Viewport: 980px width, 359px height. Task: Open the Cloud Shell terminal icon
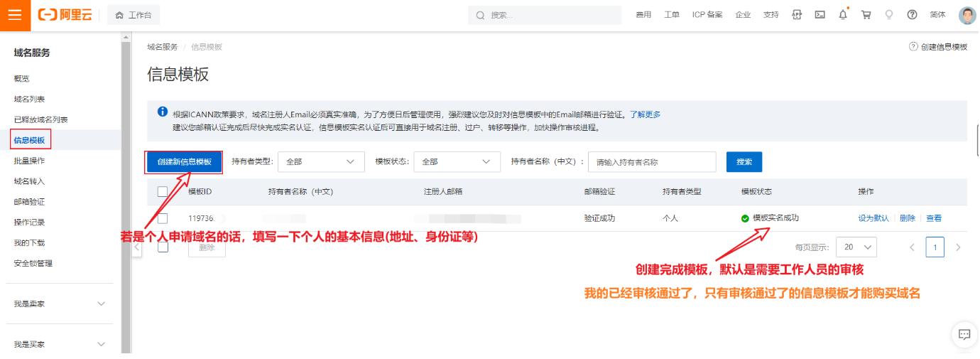coord(820,15)
